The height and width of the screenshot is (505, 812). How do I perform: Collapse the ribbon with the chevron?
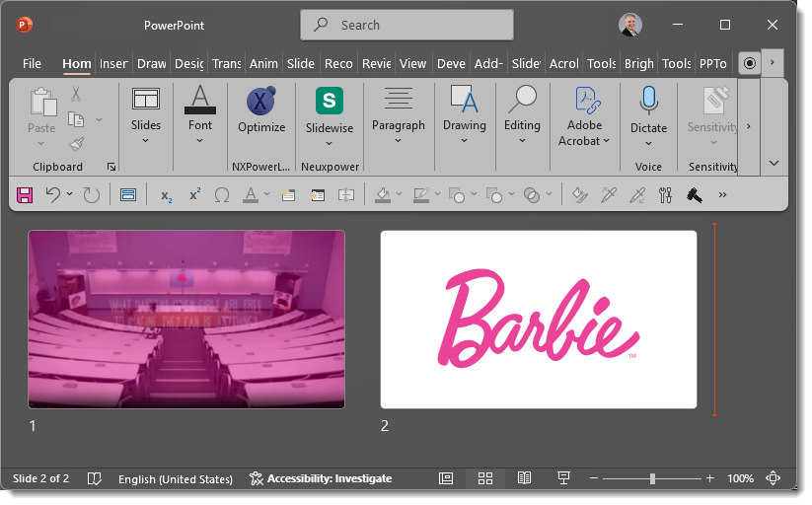774,163
